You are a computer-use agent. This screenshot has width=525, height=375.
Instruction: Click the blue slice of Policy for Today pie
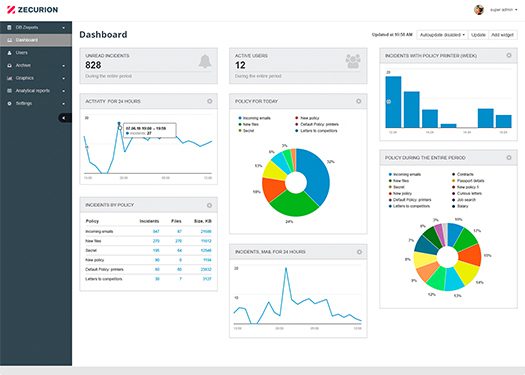[315, 174]
